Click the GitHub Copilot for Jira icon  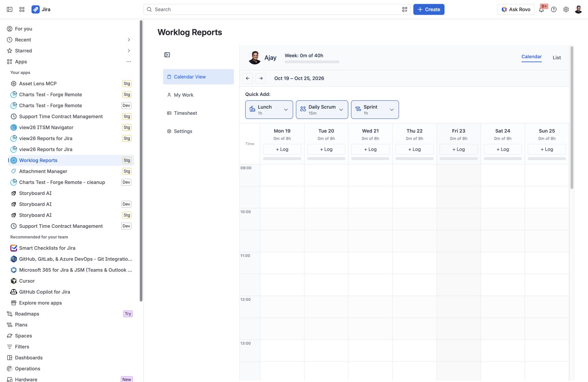pyautogui.click(x=14, y=292)
